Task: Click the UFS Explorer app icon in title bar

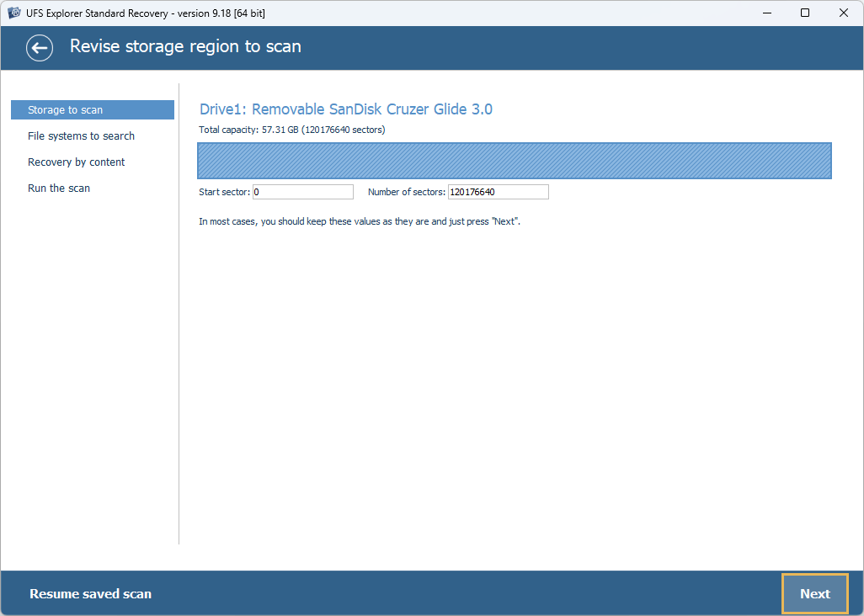Action: tap(13, 13)
